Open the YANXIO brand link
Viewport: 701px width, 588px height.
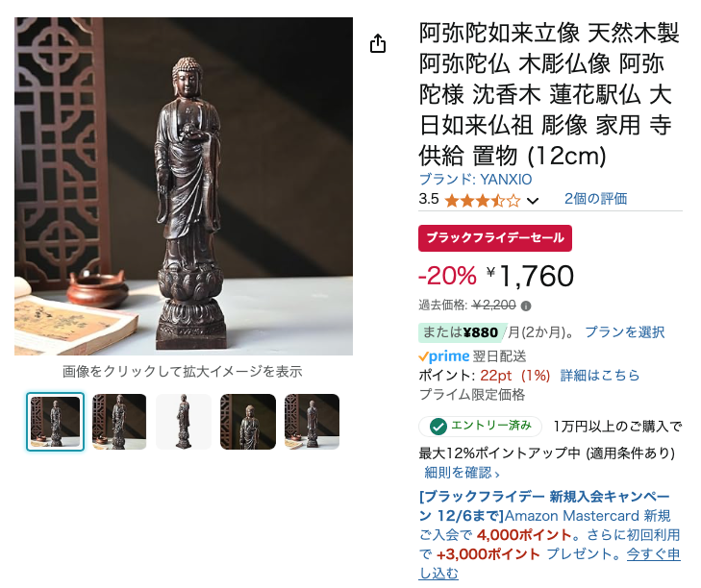tap(475, 179)
